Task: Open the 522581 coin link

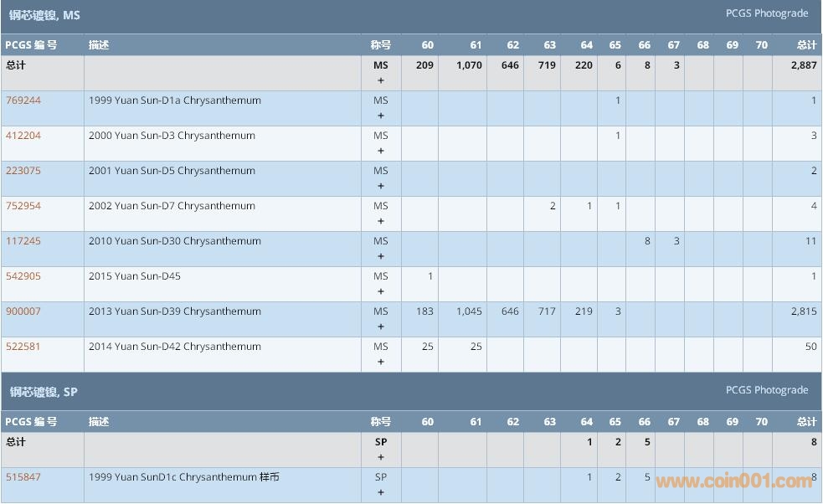Action: pos(23,347)
